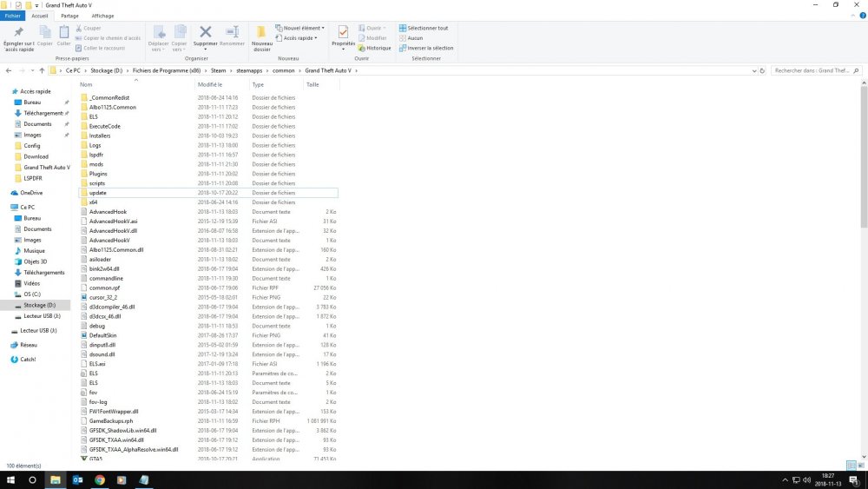The image size is (868, 489).
Task: Click Copier le chemin d'accès
Action: pos(108,38)
